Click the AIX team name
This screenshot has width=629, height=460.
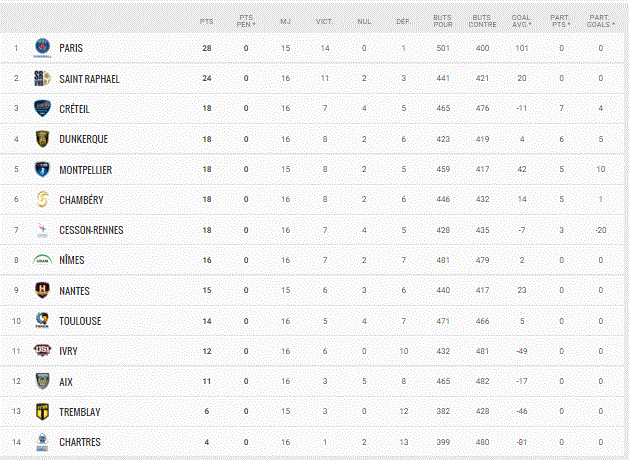click(x=66, y=381)
